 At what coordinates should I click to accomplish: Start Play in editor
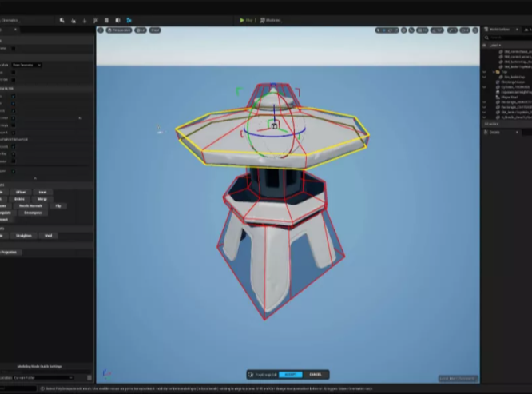coord(246,20)
